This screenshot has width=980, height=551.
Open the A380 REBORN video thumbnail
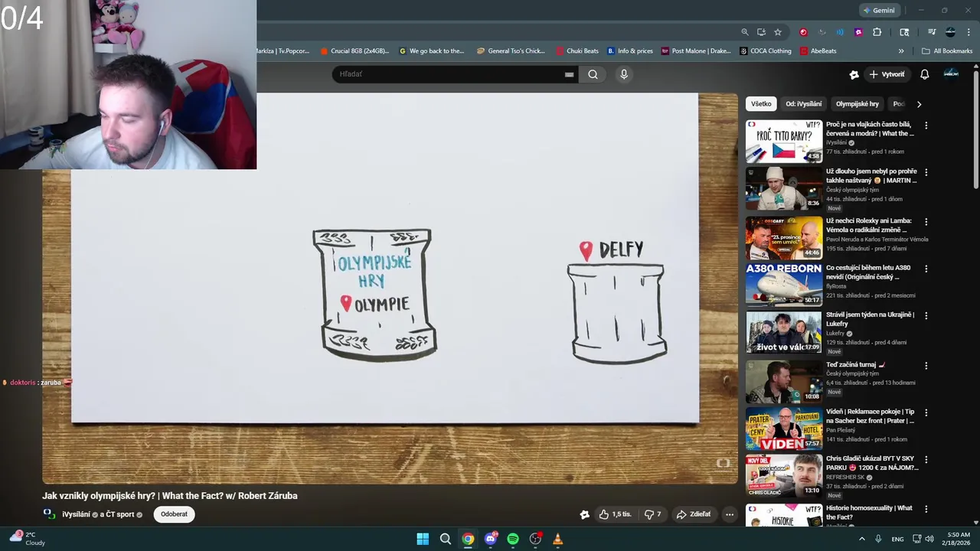click(x=784, y=284)
